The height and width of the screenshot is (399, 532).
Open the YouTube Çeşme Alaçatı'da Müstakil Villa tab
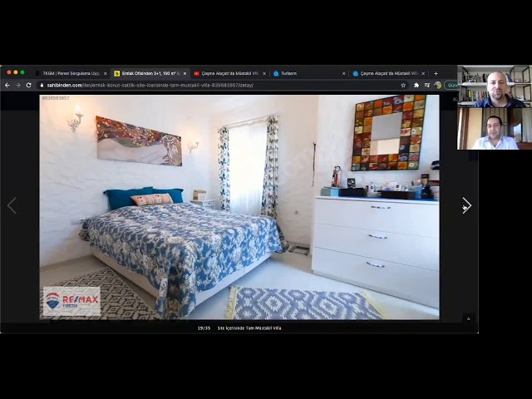pyautogui.click(x=229, y=73)
